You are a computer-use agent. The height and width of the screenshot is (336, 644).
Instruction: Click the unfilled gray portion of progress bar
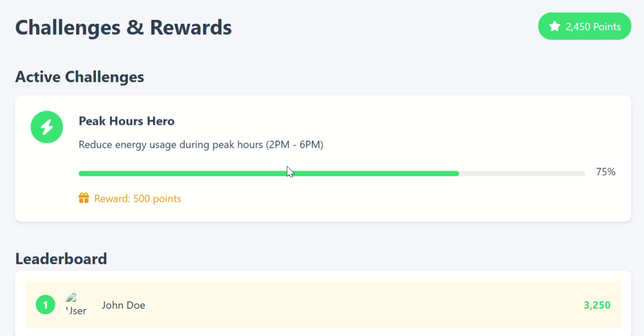522,173
